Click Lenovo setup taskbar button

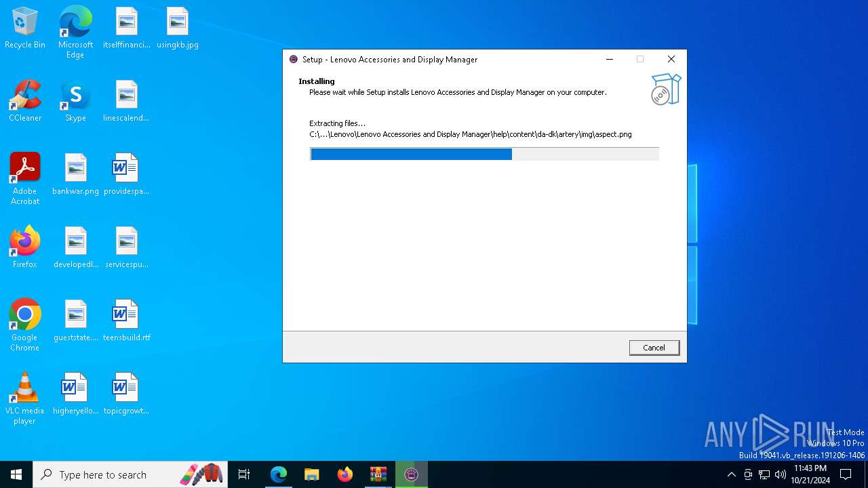[412, 474]
